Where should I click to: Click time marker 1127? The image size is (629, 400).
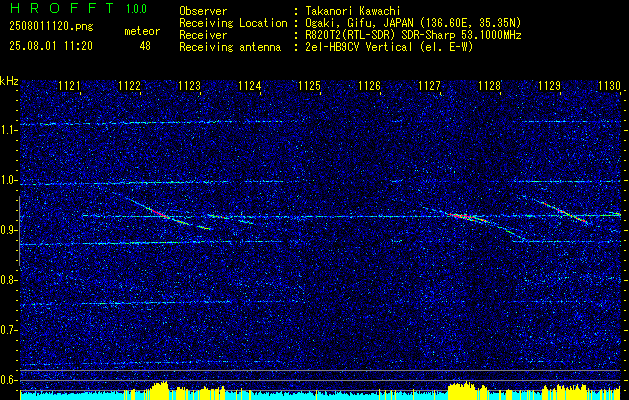point(429,85)
